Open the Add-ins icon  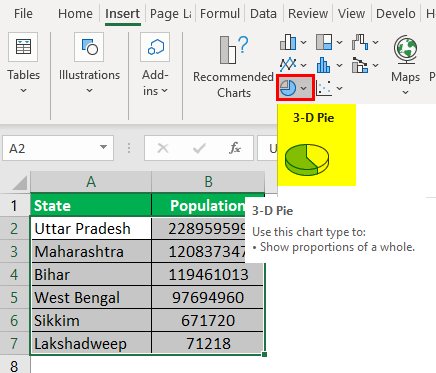click(x=155, y=47)
